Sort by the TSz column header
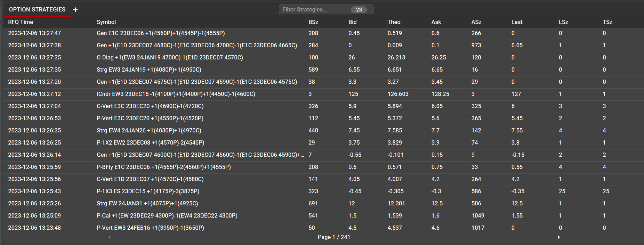644x245 pixels. tap(607, 22)
